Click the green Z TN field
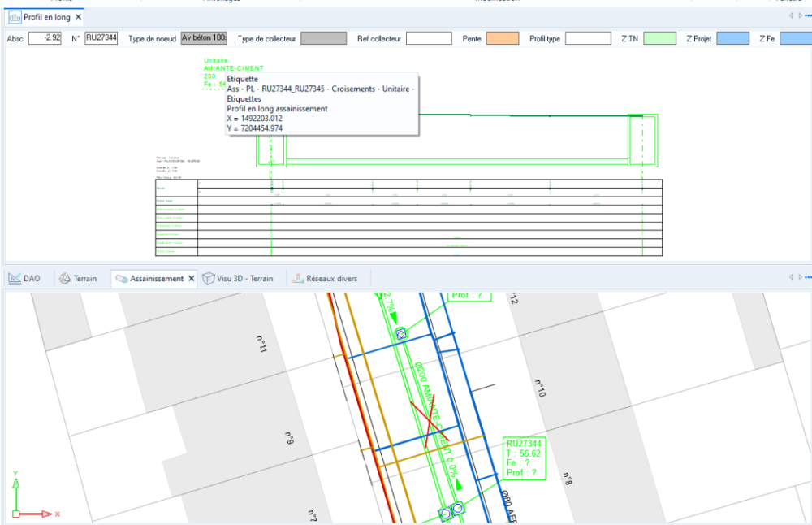Viewport: 812px width, 525px height. (x=659, y=38)
